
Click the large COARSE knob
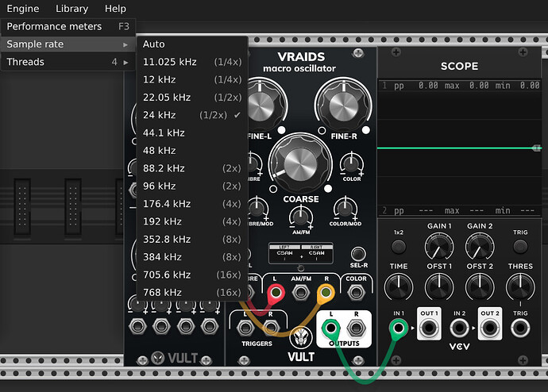coord(300,163)
